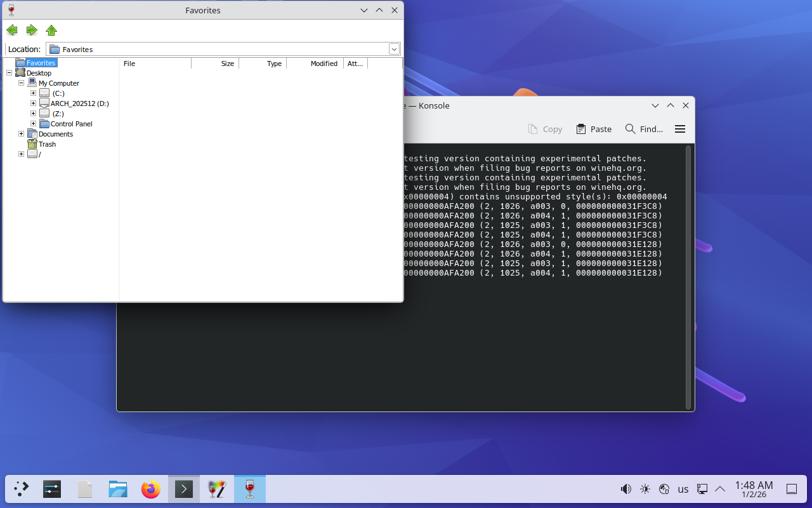Click the brightness tray icon

click(645, 489)
